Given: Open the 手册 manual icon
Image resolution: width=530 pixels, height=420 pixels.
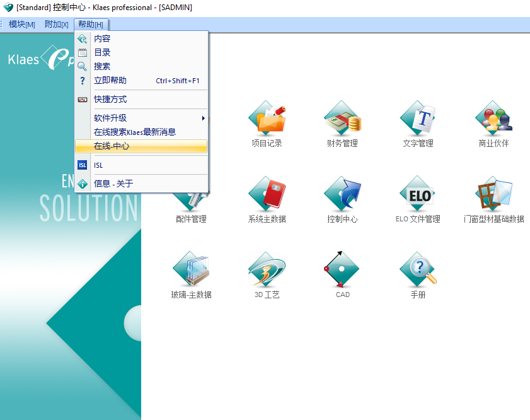Looking at the screenshot, I should click(418, 270).
